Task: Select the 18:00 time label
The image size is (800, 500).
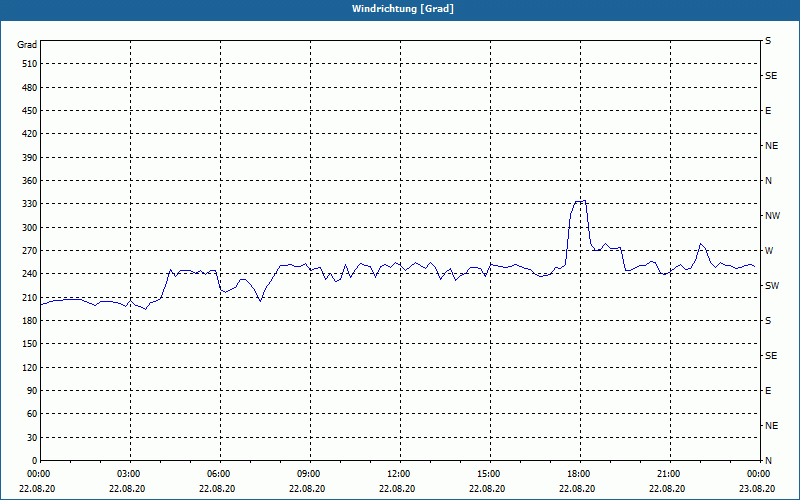Action: point(579,474)
